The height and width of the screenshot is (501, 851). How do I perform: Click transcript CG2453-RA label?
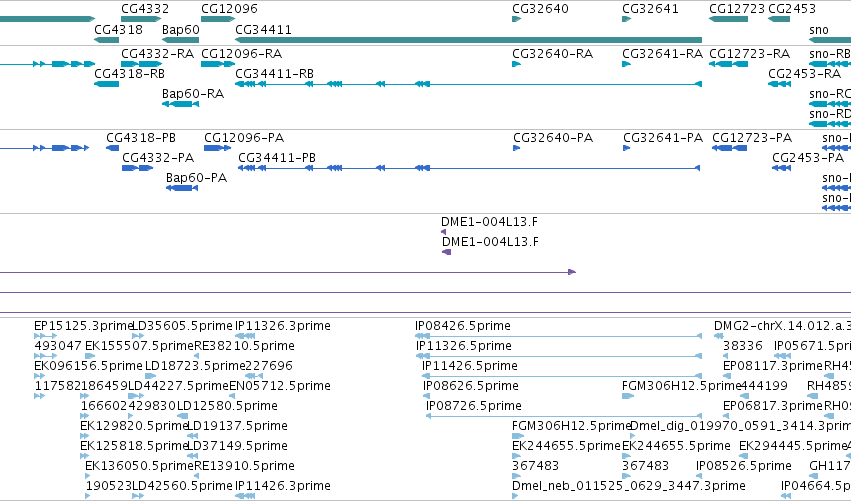(804, 74)
